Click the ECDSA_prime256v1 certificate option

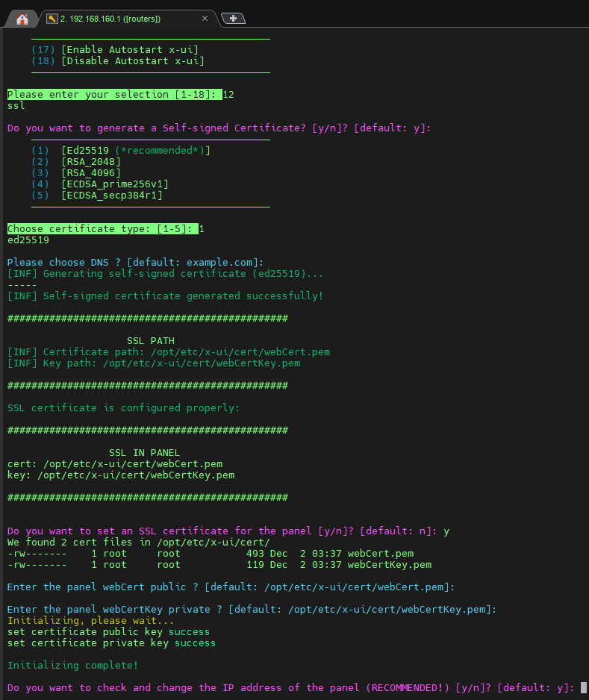click(114, 184)
